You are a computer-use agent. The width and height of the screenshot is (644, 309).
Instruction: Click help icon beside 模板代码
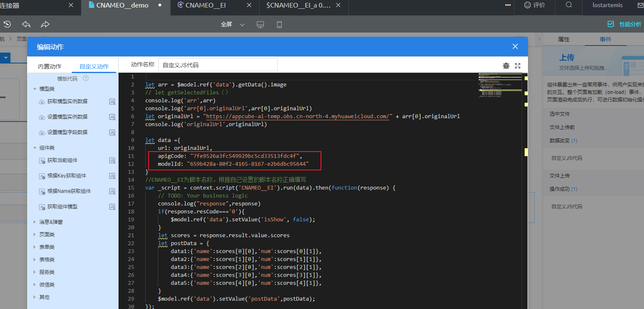(x=86, y=79)
